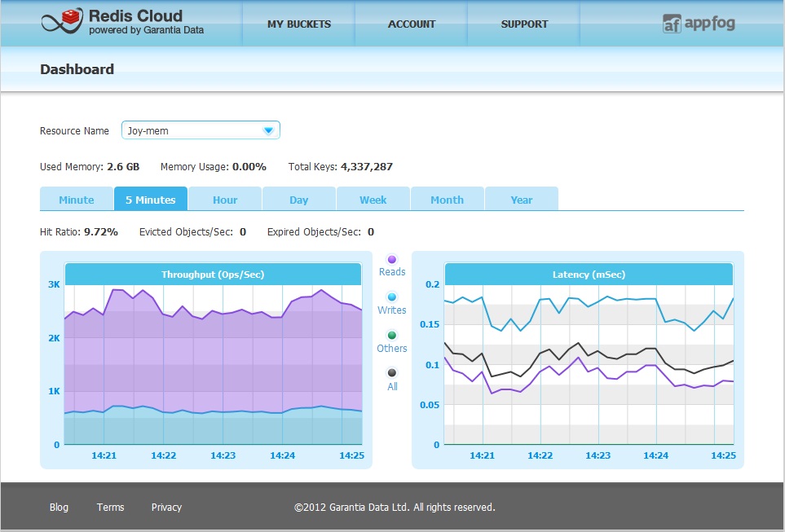Toggle the dark All legend dot

[x=392, y=373]
